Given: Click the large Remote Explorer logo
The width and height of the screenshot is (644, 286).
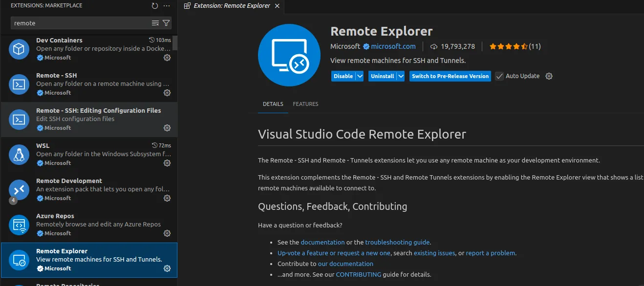Looking at the screenshot, I should tap(289, 55).
